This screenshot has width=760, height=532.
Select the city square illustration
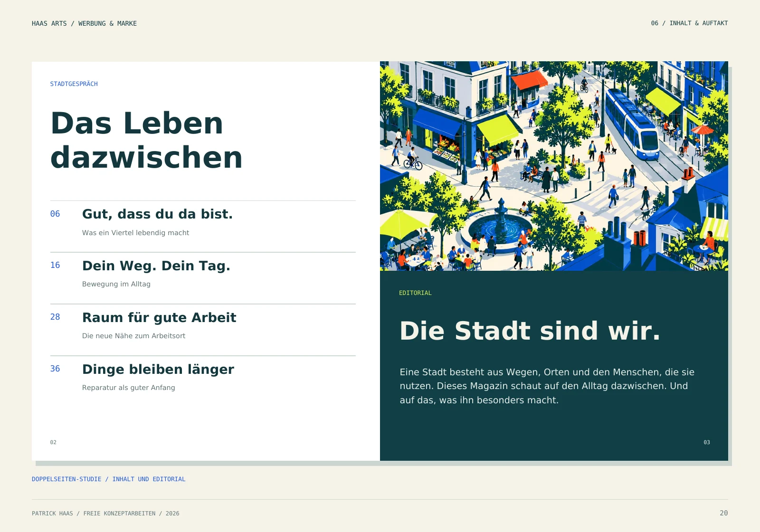[554, 166]
